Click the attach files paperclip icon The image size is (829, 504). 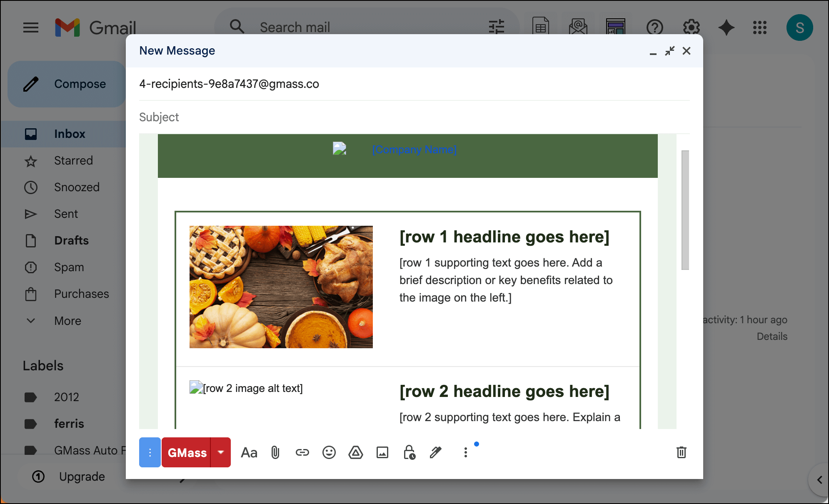(x=275, y=452)
